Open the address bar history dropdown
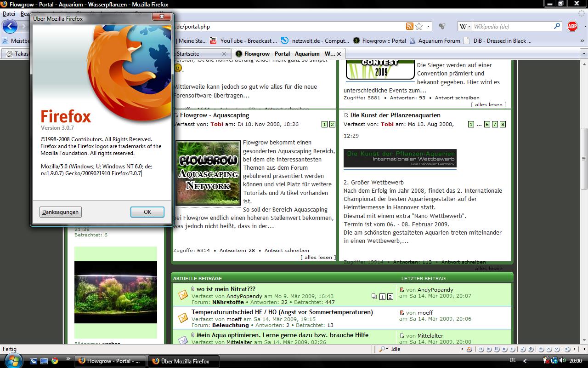Viewport: 588px width, 368px height. 429,27
